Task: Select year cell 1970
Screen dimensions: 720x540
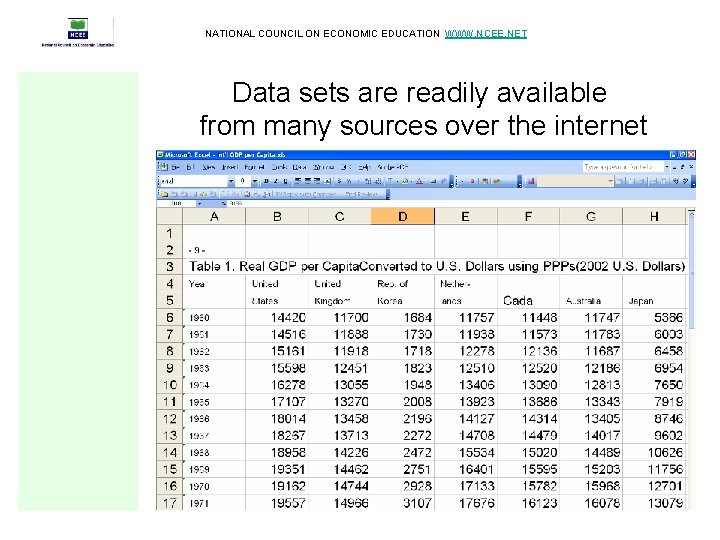Action: tap(214, 486)
